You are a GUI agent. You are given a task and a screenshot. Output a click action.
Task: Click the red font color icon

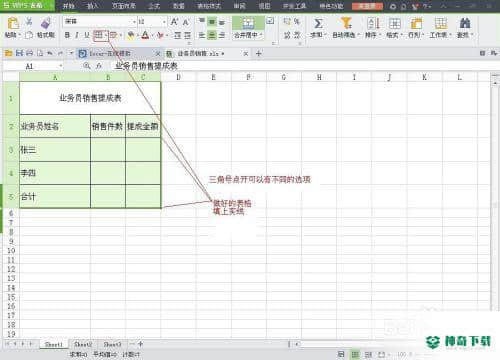[x=145, y=35]
